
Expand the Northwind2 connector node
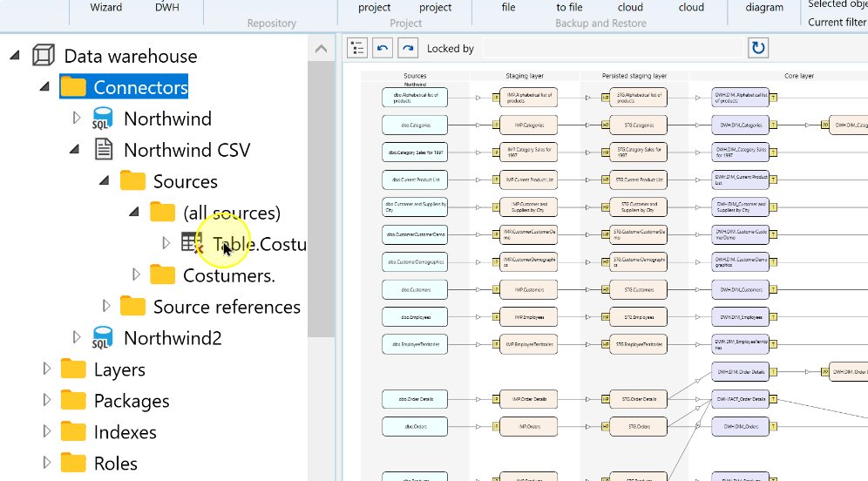pos(77,337)
